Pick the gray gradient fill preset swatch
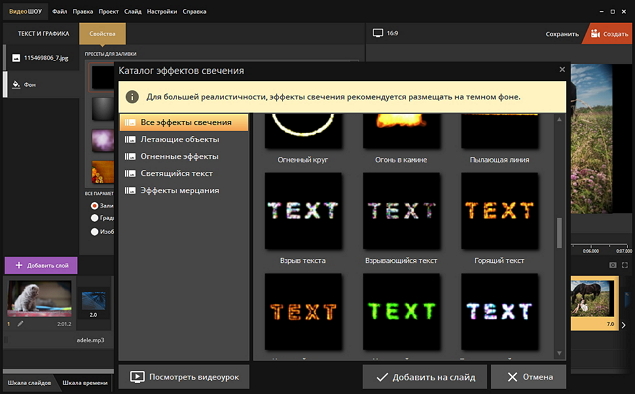The width and height of the screenshot is (635, 394). [x=103, y=109]
